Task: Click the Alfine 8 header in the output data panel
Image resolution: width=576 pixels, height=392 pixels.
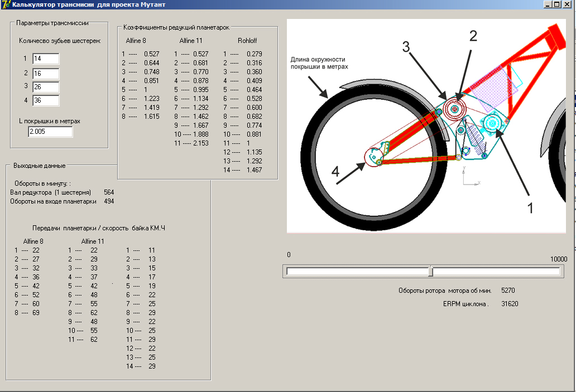Action: (33, 241)
